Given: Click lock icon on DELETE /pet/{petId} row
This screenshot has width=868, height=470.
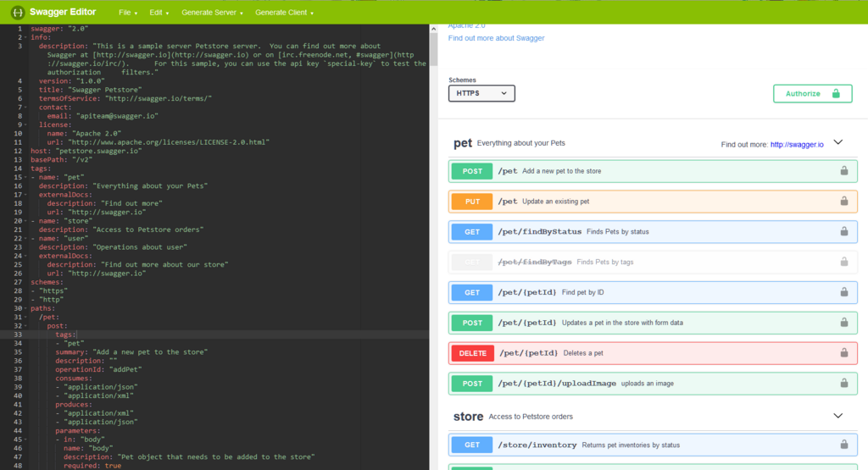Looking at the screenshot, I should pyautogui.click(x=844, y=353).
